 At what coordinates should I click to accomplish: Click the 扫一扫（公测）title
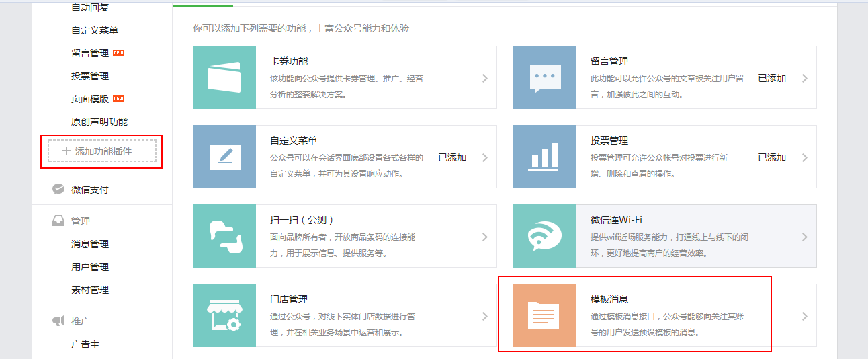(302, 220)
